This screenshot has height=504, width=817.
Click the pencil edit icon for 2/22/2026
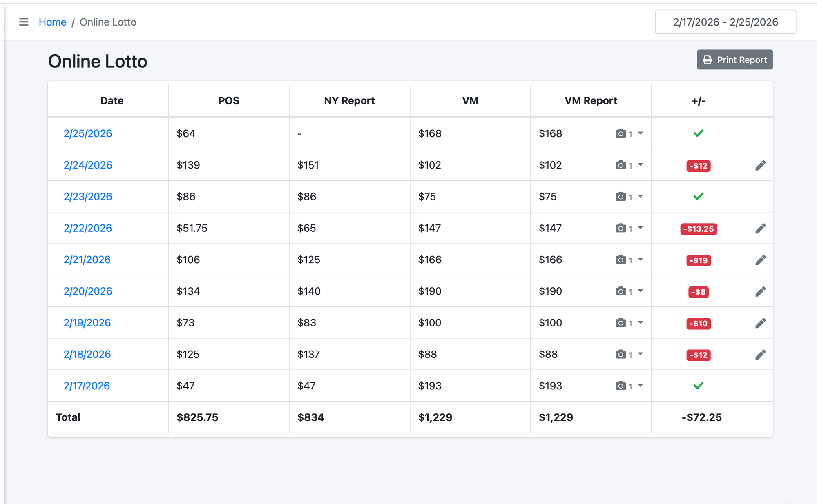click(760, 229)
